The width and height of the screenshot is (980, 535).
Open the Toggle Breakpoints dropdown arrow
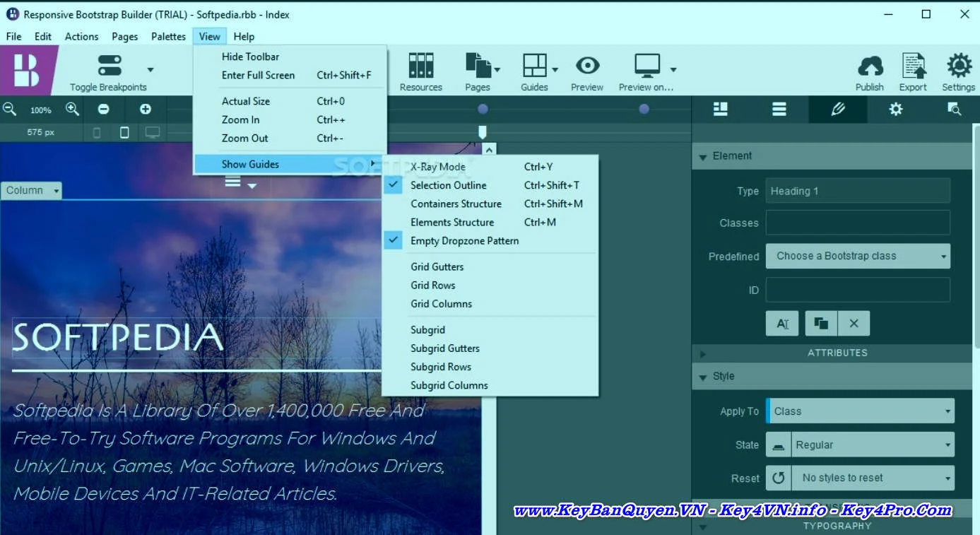pos(150,69)
